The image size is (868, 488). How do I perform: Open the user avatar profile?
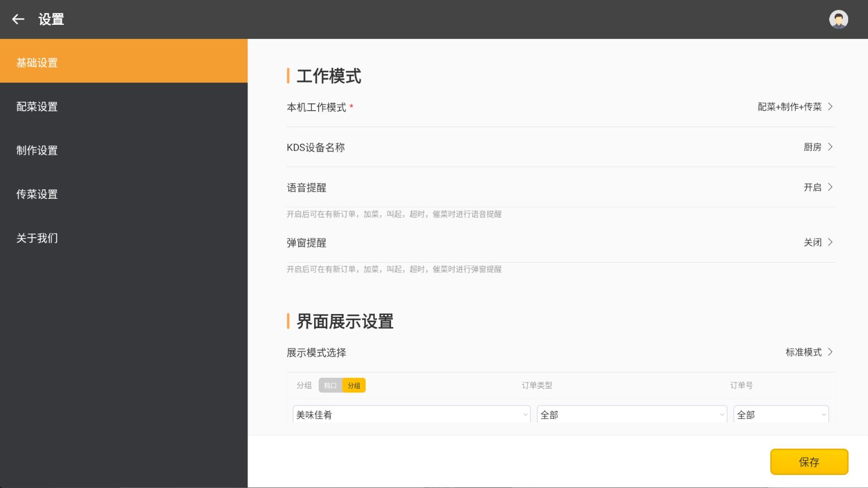click(x=839, y=19)
